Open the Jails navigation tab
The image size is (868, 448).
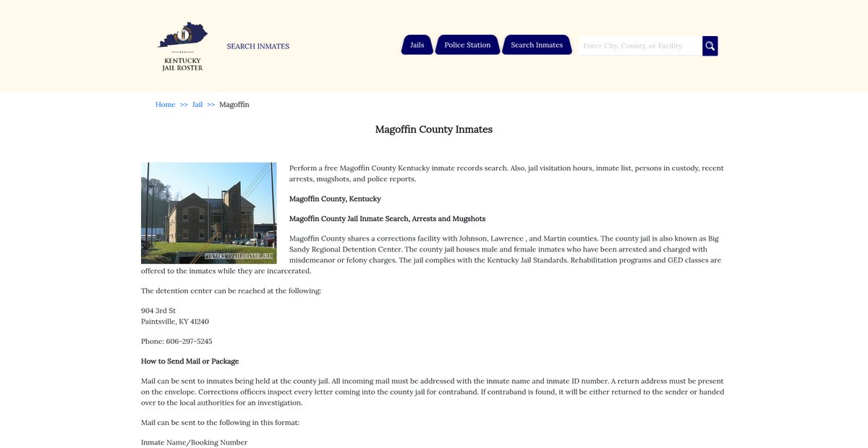coord(417,45)
